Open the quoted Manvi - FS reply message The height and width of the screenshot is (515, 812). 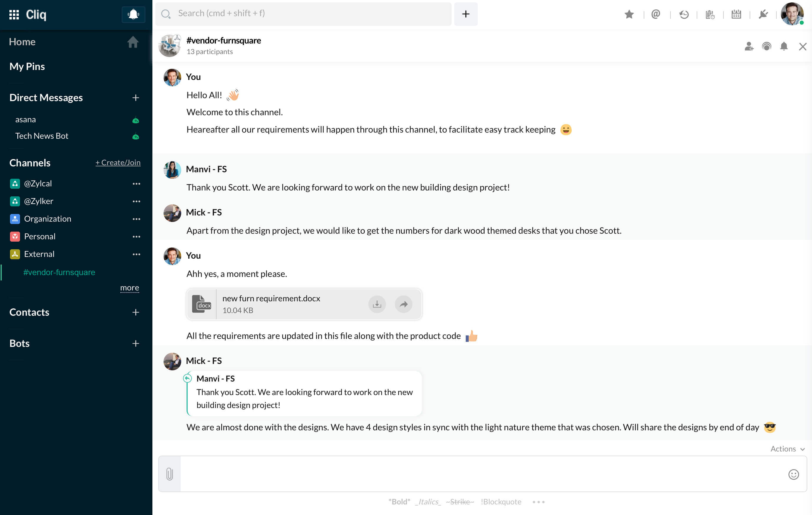click(x=304, y=394)
